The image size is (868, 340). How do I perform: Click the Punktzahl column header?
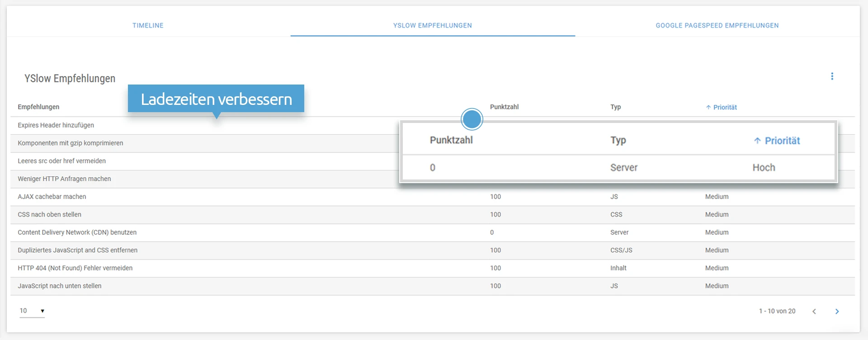point(504,107)
